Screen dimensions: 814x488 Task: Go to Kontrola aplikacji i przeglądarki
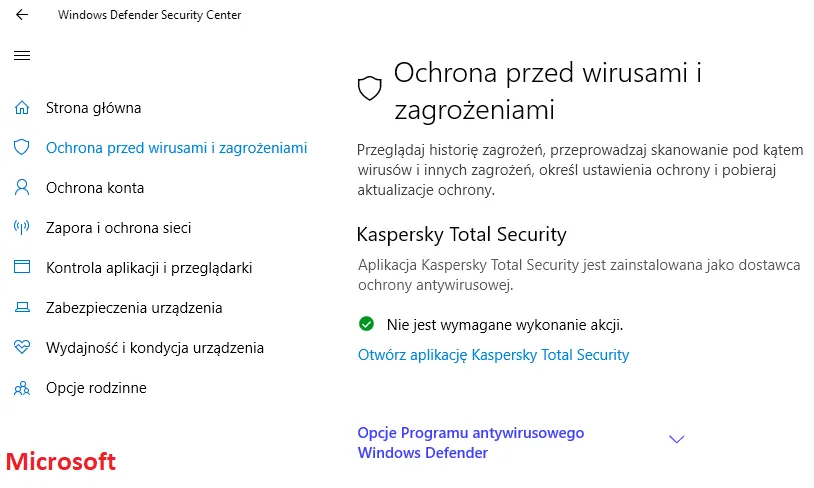[149, 268]
